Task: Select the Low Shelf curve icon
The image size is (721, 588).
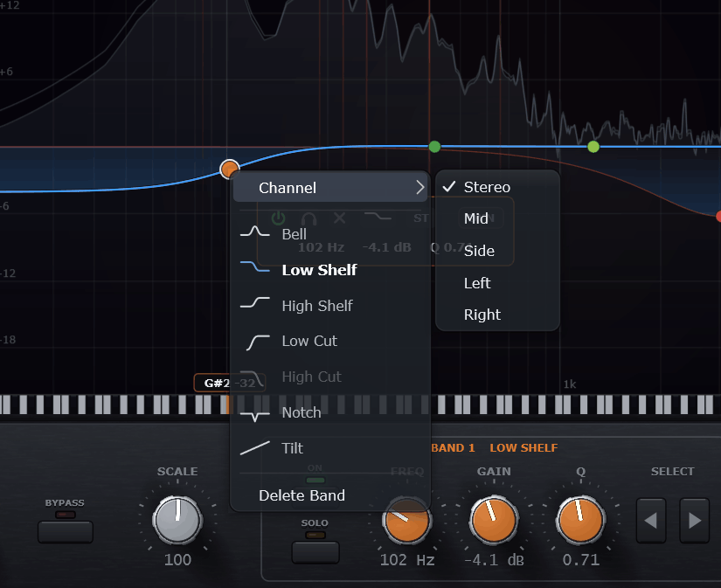Action: tap(254, 266)
